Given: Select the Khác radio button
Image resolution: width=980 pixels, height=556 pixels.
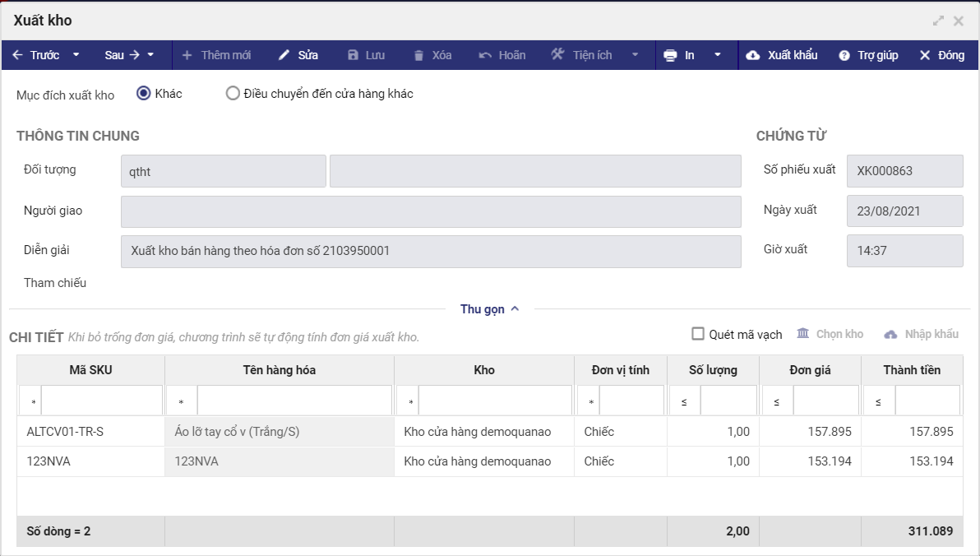Looking at the screenshot, I should [x=144, y=94].
